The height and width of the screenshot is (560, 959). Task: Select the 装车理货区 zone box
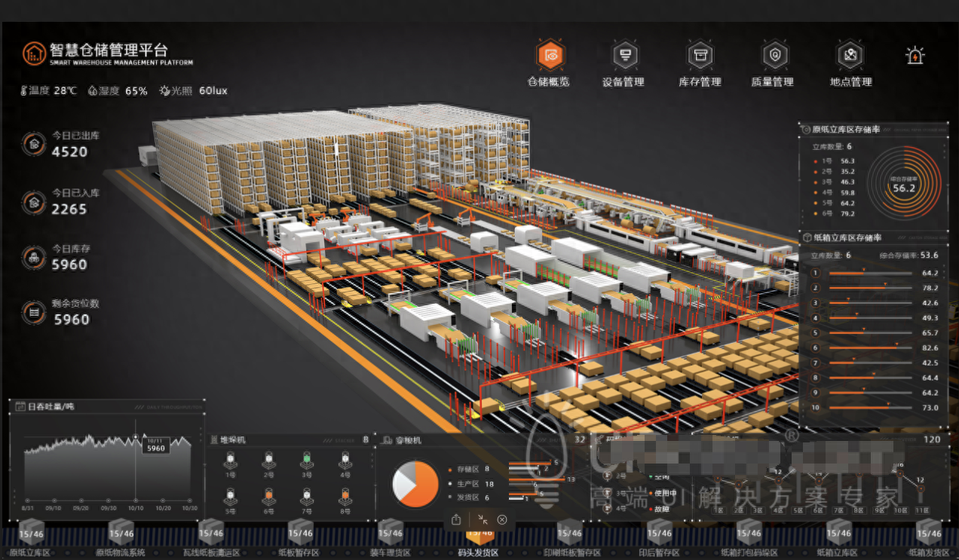pyautogui.click(x=390, y=532)
